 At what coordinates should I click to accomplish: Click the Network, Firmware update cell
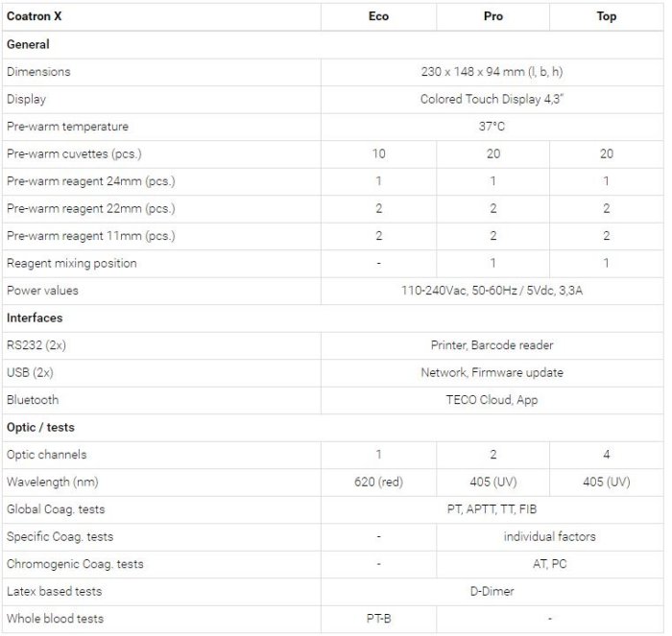coord(492,372)
